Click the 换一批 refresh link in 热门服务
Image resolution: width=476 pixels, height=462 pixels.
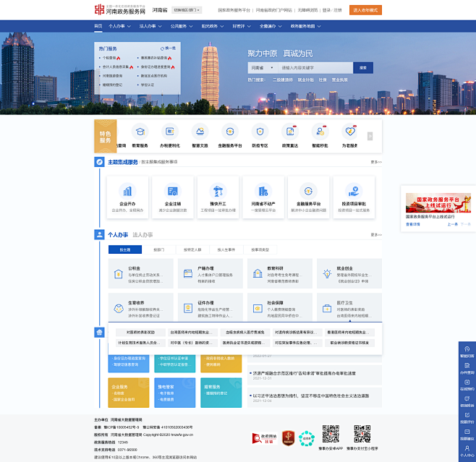pyautogui.click(x=169, y=48)
